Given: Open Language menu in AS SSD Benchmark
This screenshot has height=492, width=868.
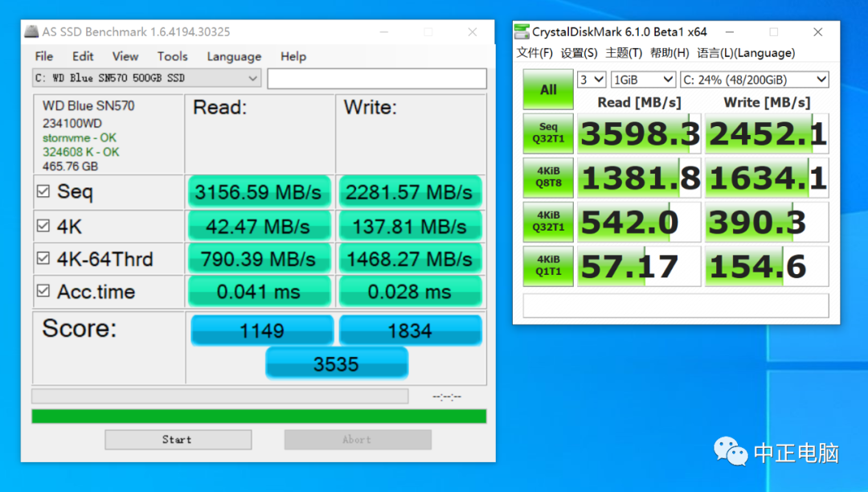Looking at the screenshot, I should point(234,56).
